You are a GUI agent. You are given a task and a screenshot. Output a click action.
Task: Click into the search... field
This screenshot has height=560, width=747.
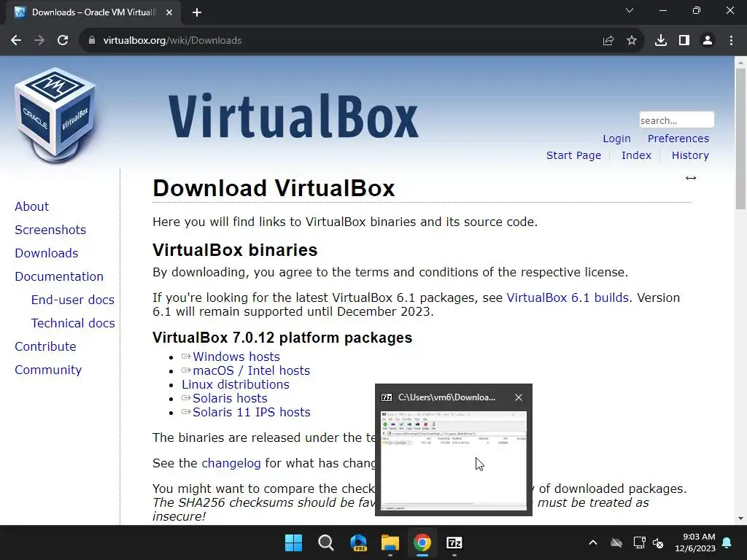(676, 120)
